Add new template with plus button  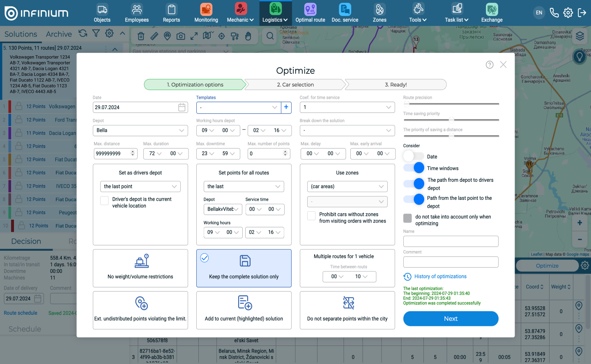pyautogui.click(x=286, y=107)
